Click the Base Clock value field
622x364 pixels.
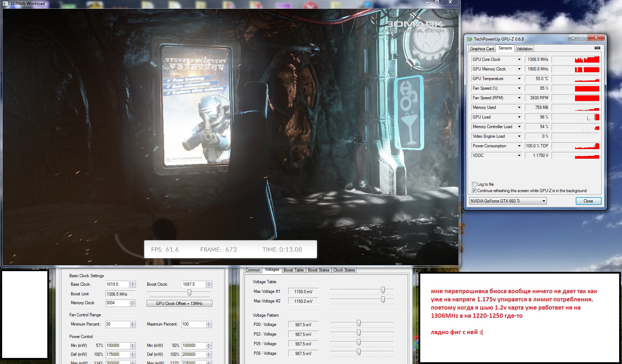point(117,284)
